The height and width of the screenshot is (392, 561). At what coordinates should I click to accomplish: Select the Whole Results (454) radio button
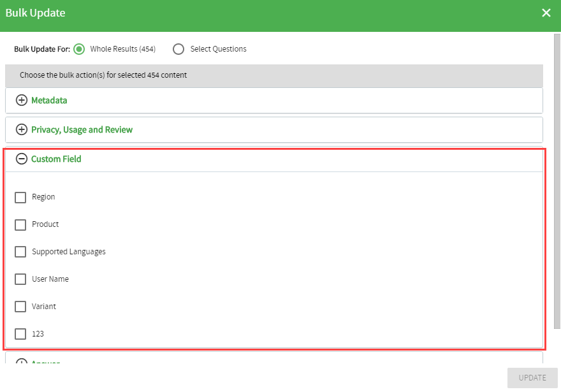[79, 49]
